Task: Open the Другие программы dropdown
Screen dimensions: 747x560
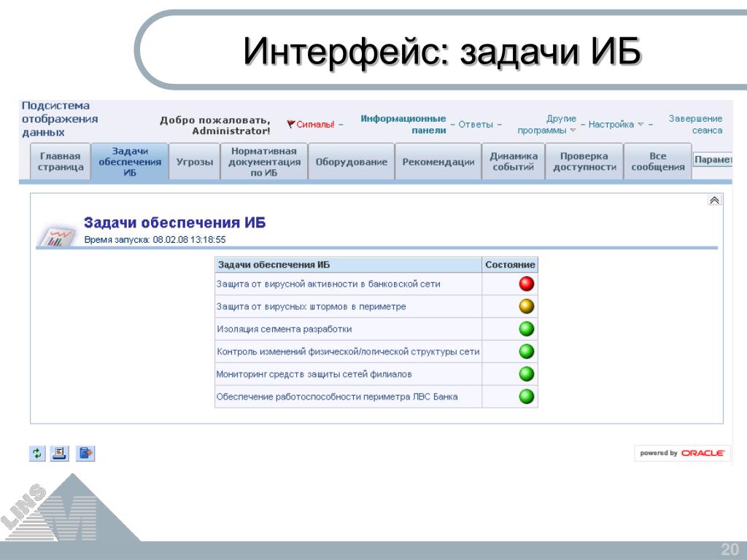Action: pos(547,124)
